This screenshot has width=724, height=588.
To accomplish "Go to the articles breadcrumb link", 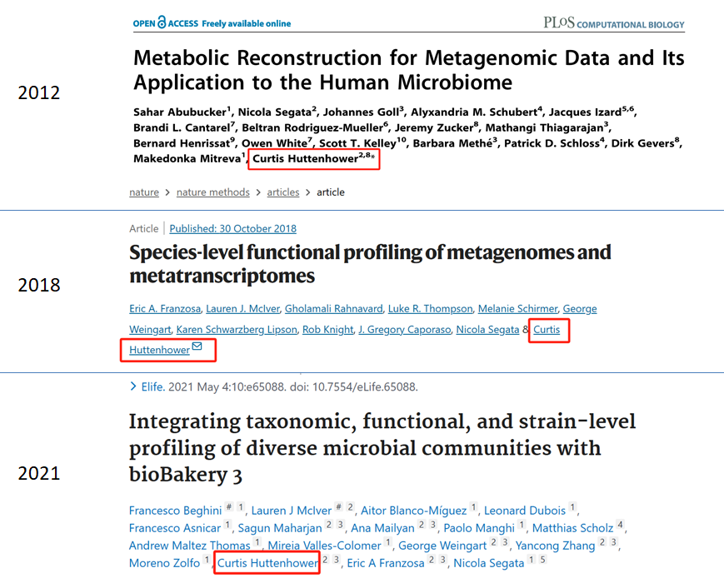I will point(283,192).
